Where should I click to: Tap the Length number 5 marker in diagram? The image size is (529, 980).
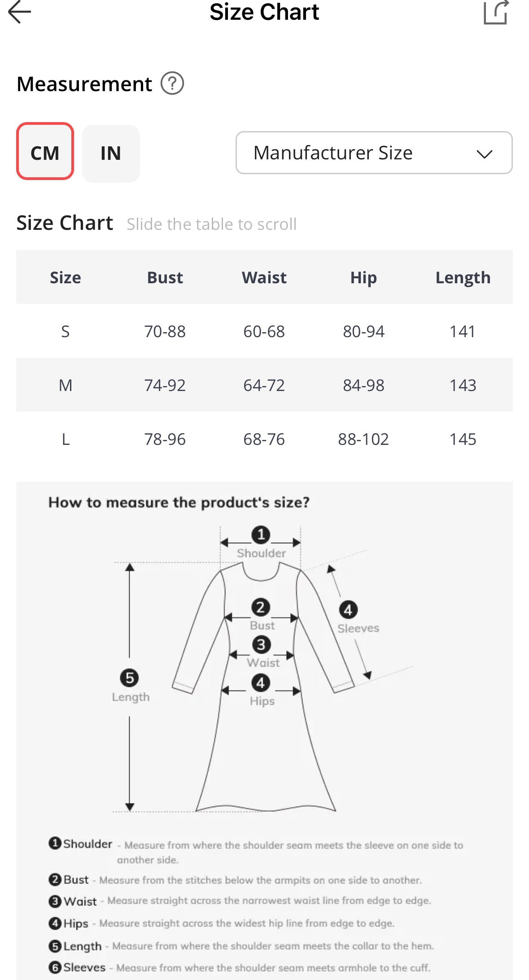click(x=129, y=678)
